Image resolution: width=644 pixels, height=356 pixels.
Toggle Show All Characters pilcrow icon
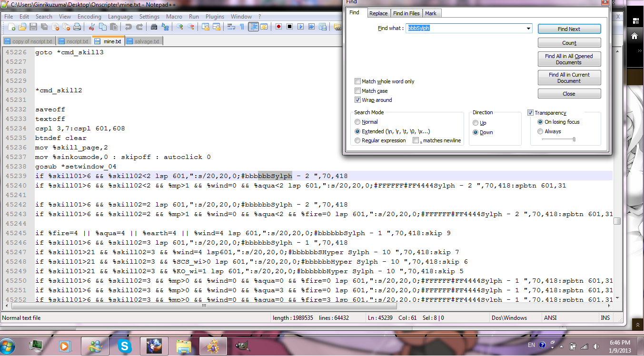pyautogui.click(x=242, y=27)
